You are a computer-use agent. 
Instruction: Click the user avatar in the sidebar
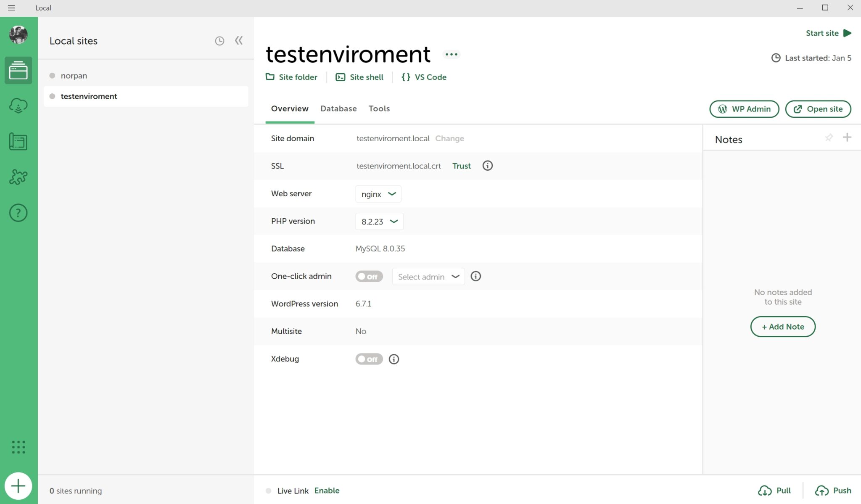click(18, 34)
